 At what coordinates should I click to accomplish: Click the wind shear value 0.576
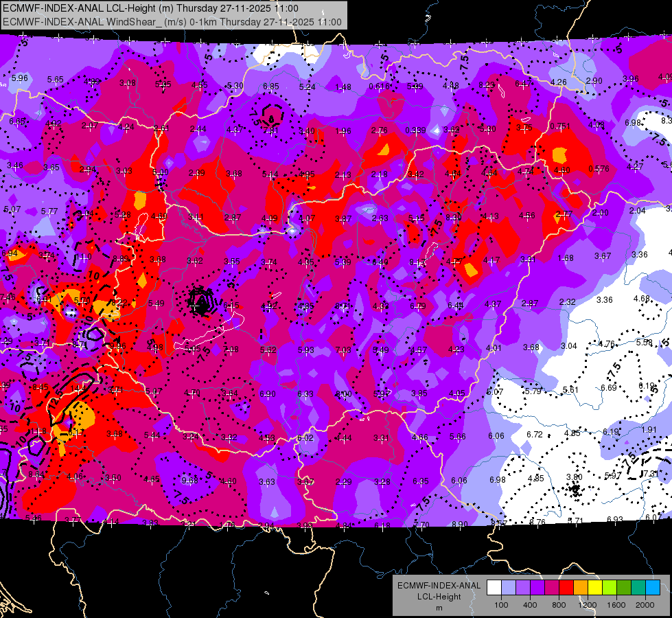point(599,169)
